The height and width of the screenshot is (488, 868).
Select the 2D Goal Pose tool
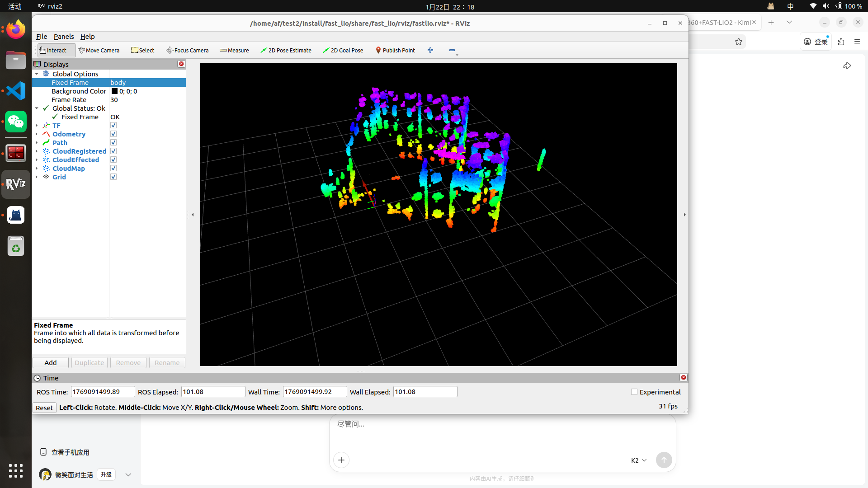[x=343, y=50]
